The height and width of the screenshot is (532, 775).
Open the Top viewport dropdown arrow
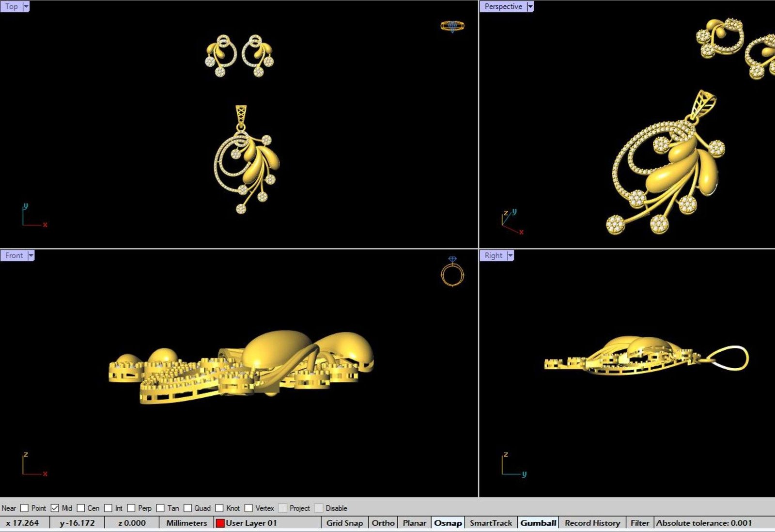[26, 6]
